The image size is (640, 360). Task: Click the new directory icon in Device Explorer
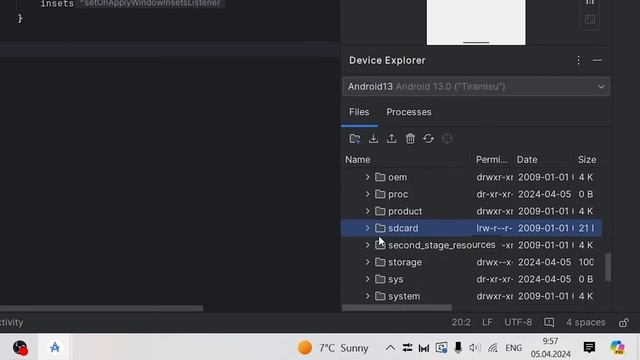pos(355,139)
